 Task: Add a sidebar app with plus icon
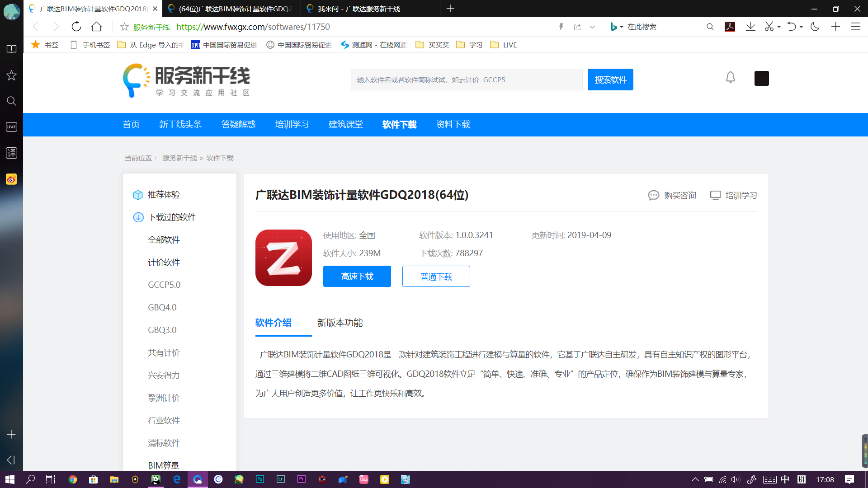pyautogui.click(x=11, y=434)
